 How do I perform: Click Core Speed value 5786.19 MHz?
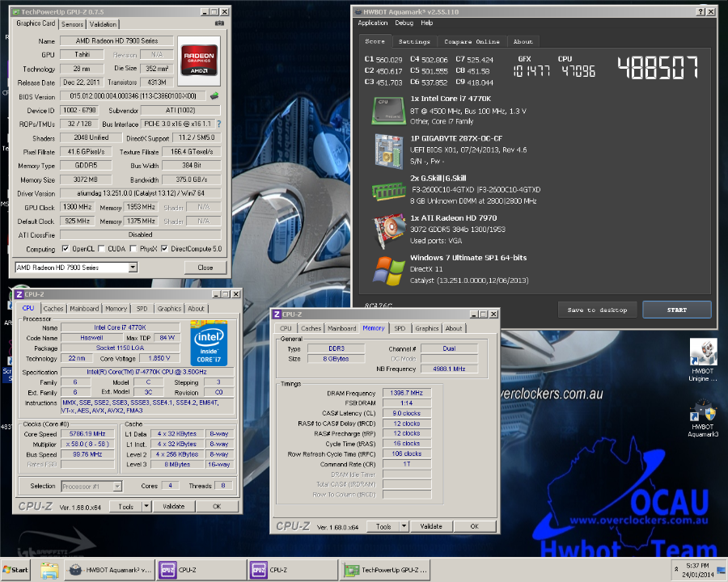87,434
